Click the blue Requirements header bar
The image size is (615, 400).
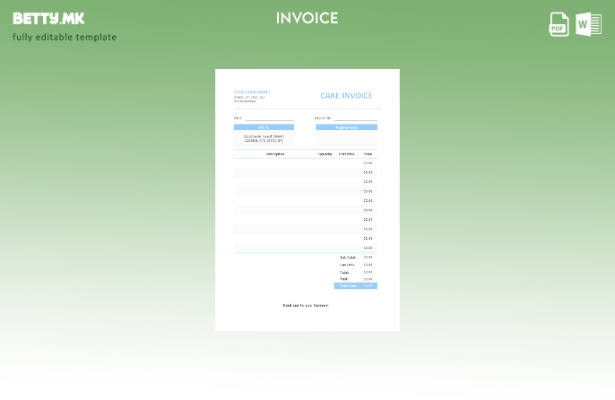(346, 127)
